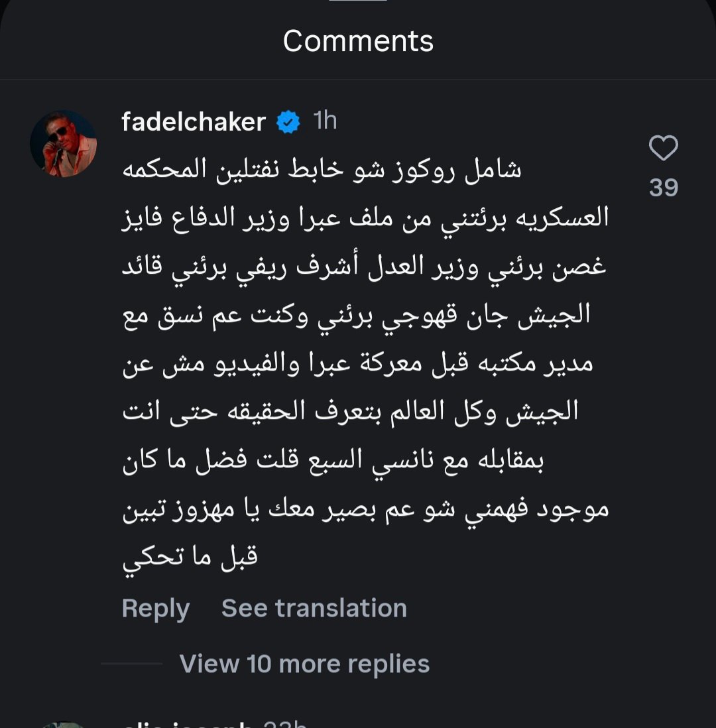The image size is (716, 728).
Task: Open the partially visible avatar at the bottom
Action: [64, 724]
